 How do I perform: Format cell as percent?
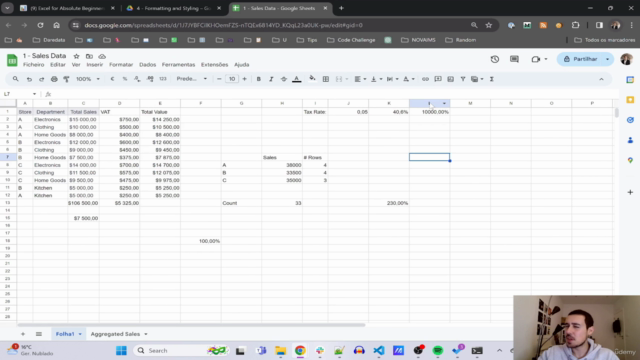point(124,79)
